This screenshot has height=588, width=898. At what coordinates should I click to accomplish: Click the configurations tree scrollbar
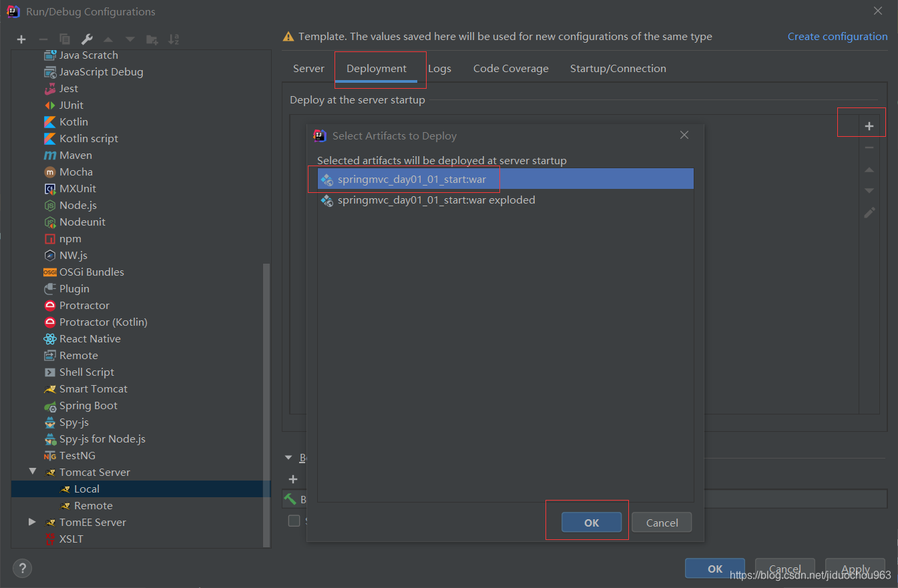pos(267,404)
